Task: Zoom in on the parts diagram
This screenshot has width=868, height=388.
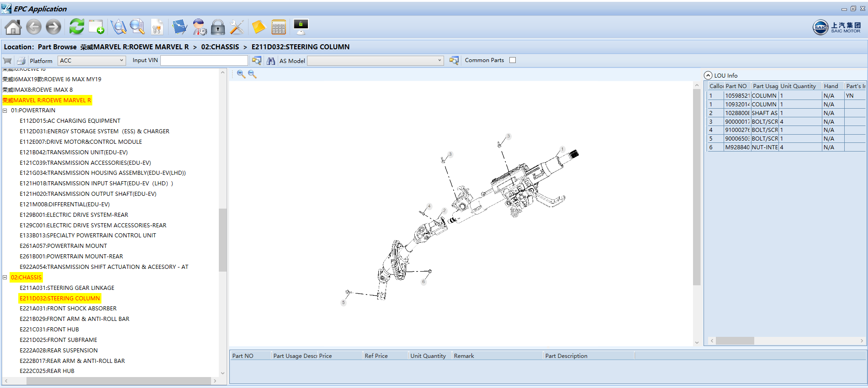Action: click(241, 74)
